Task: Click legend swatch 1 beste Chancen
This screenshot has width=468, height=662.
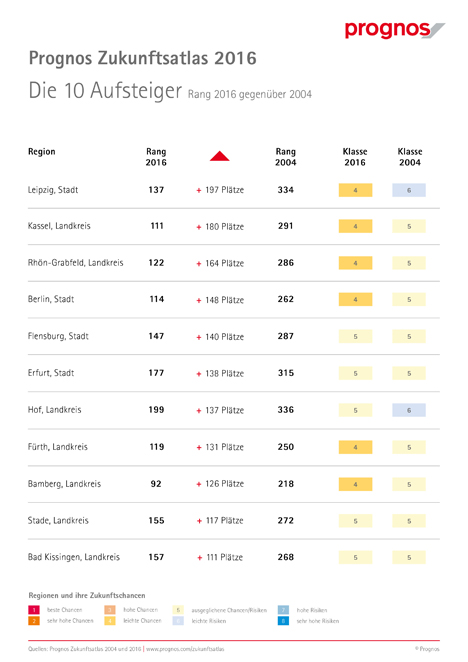Action: (34, 610)
